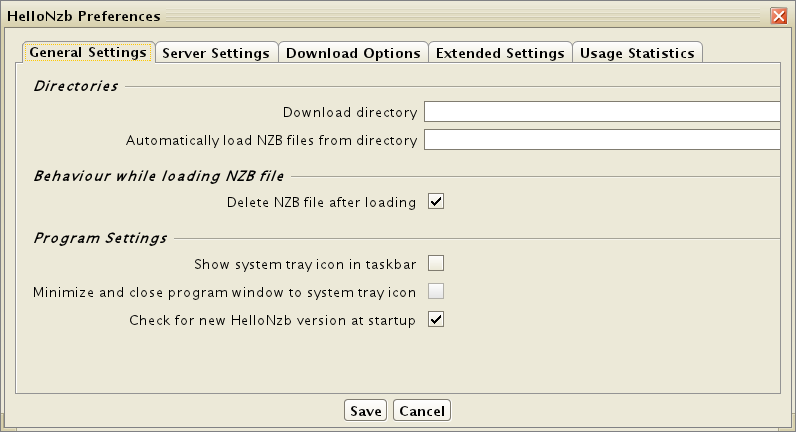
Task: Cancel the preferences dialog
Action: click(422, 411)
